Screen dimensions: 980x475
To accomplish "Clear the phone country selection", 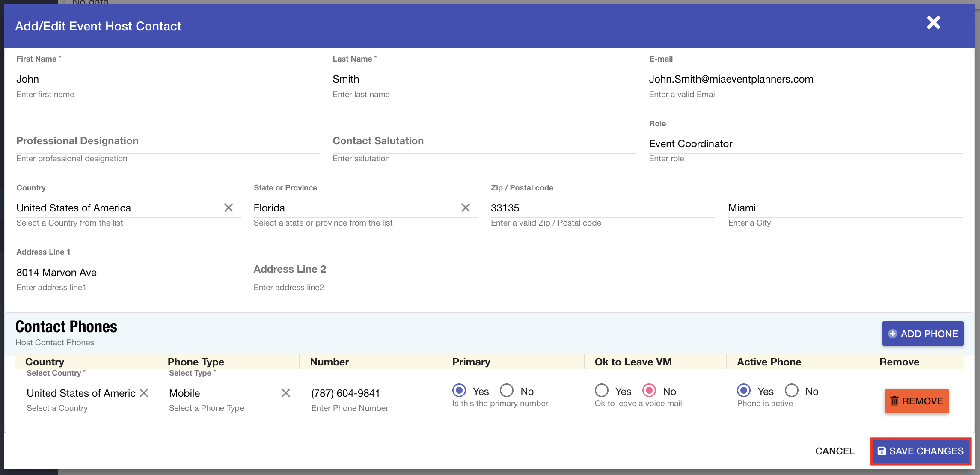I will coord(144,393).
